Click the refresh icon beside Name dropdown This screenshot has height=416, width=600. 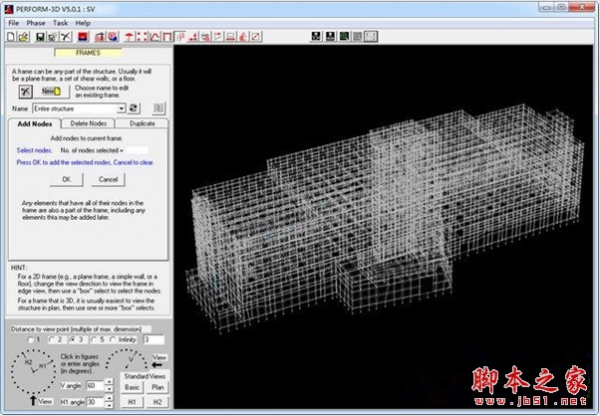pyautogui.click(x=134, y=107)
